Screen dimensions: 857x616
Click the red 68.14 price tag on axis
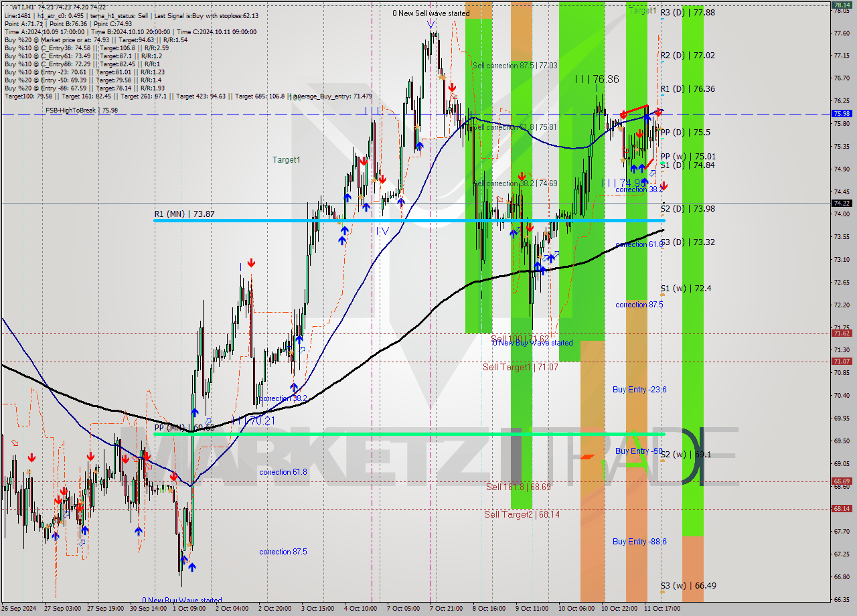[842, 508]
